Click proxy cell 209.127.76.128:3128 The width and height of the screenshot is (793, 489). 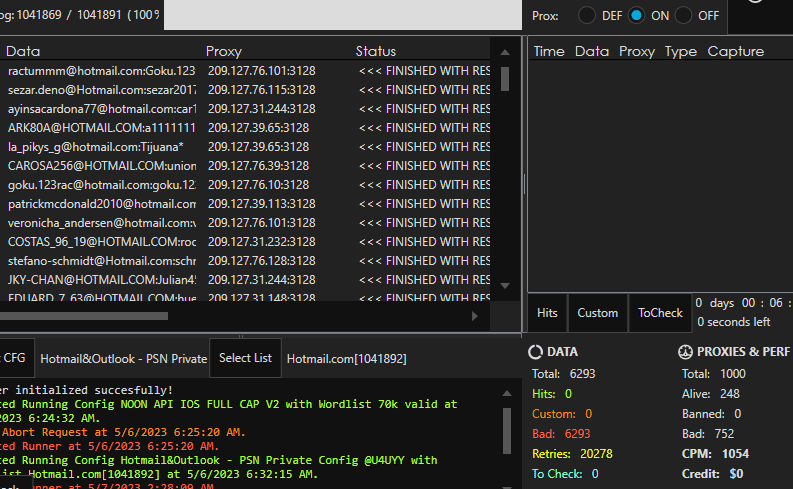pyautogui.click(x=261, y=261)
